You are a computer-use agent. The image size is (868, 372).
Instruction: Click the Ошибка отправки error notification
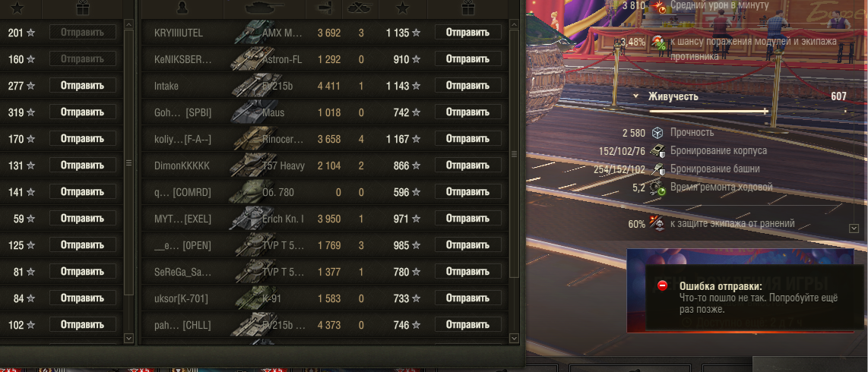(756, 298)
